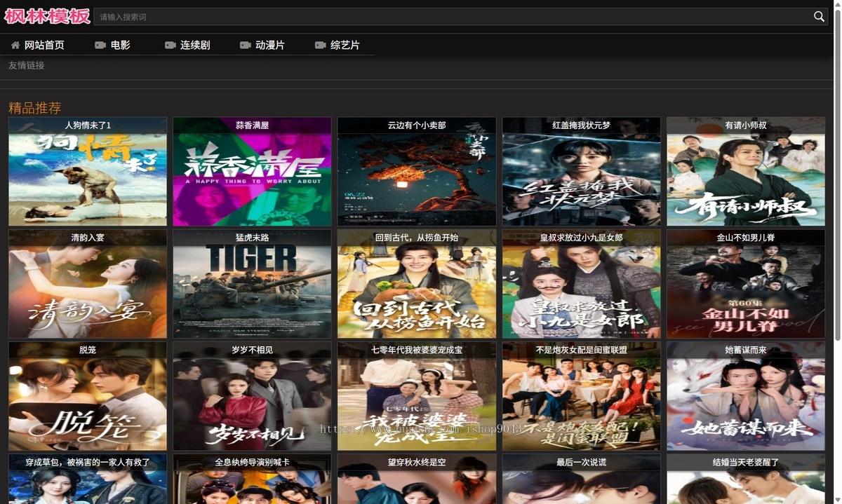Image resolution: width=842 pixels, height=504 pixels.
Task: Click the camera icon beside 电影
Action: (100, 45)
